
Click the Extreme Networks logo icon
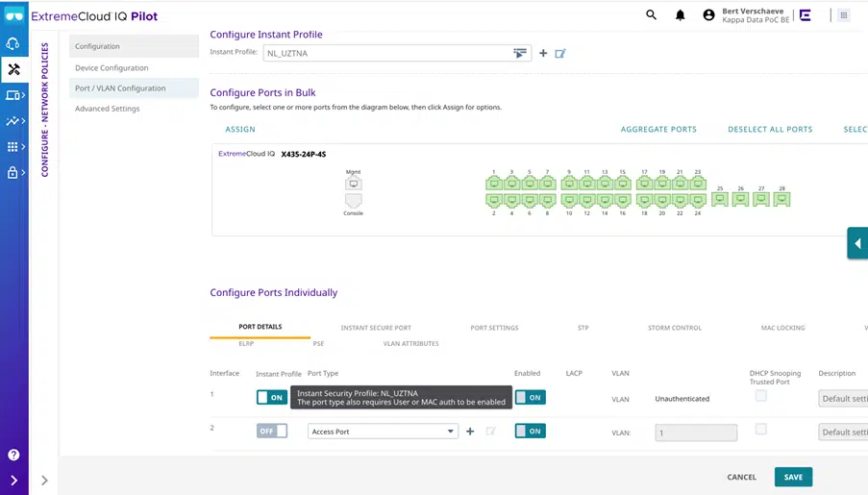coord(806,15)
